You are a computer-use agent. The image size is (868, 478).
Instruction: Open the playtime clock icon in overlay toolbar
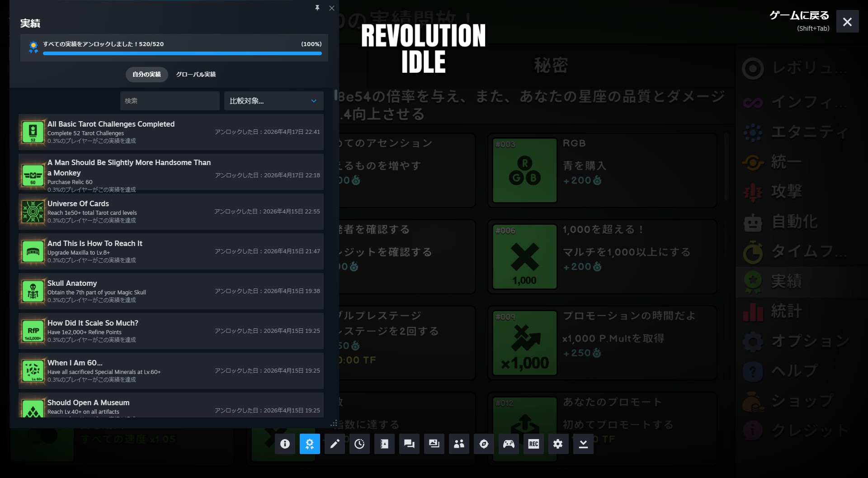point(359,444)
